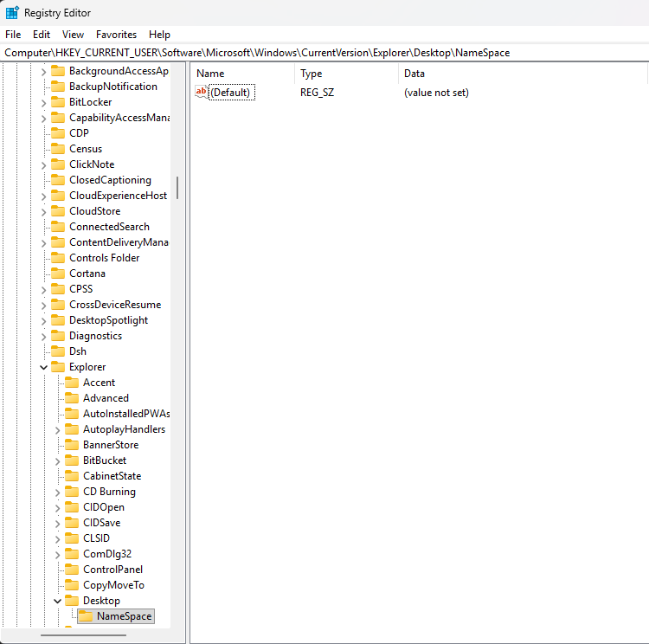Expand the ComDlg32 key

point(57,555)
